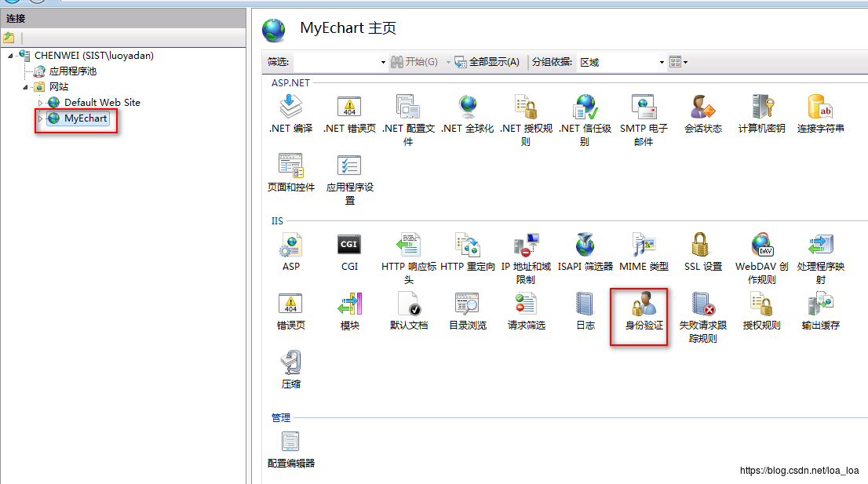Click the IIS group header

click(277, 221)
